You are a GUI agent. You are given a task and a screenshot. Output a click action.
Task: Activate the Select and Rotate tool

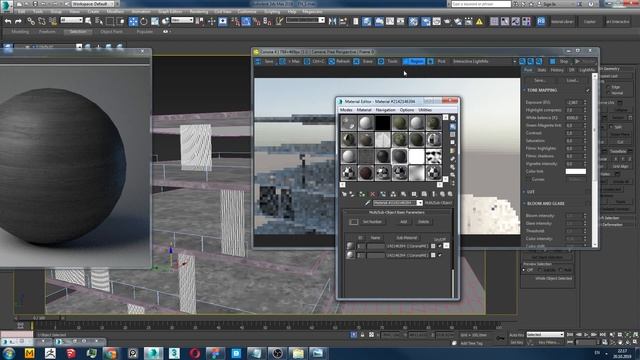(144, 21)
